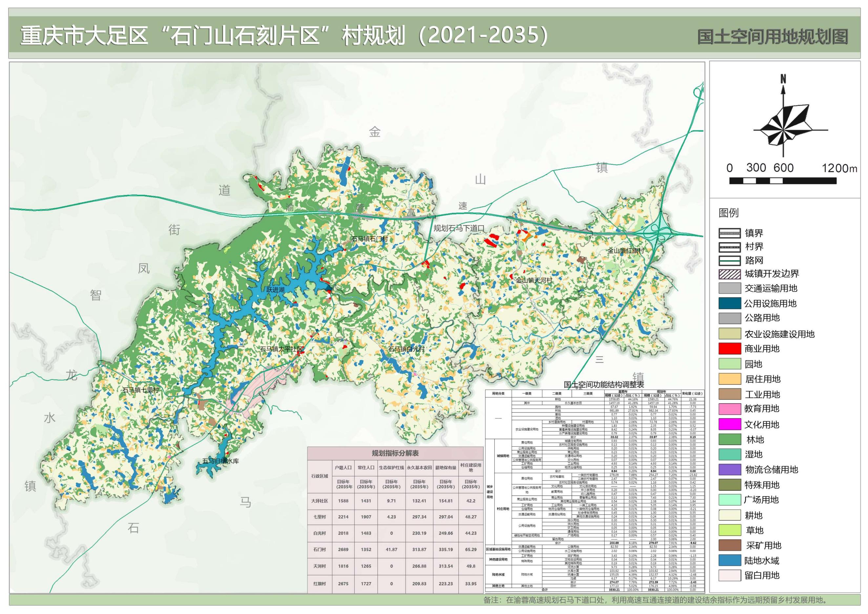The width and height of the screenshot is (868, 614).
Task: Select the grey 交通运输用地 legend swatch
Action: [730, 288]
